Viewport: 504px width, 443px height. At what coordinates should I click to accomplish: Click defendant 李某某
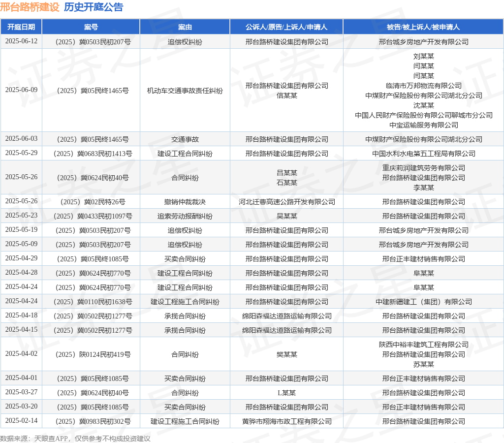point(424,188)
